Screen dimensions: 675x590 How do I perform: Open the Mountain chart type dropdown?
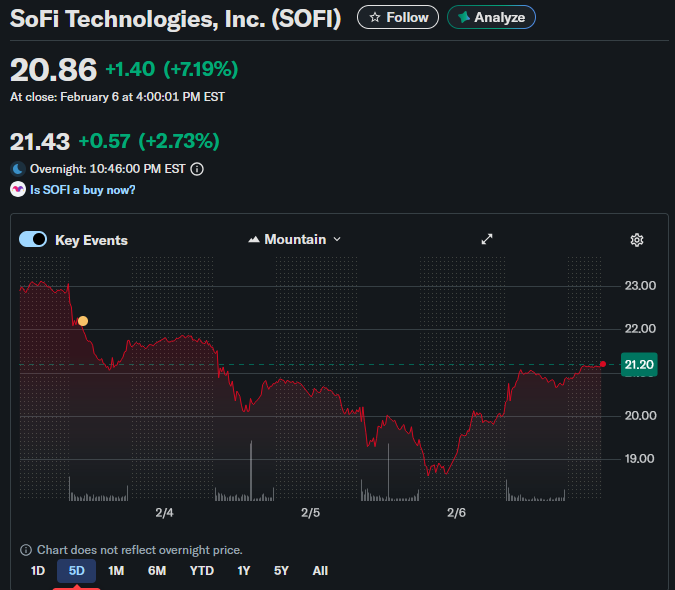[x=295, y=239]
